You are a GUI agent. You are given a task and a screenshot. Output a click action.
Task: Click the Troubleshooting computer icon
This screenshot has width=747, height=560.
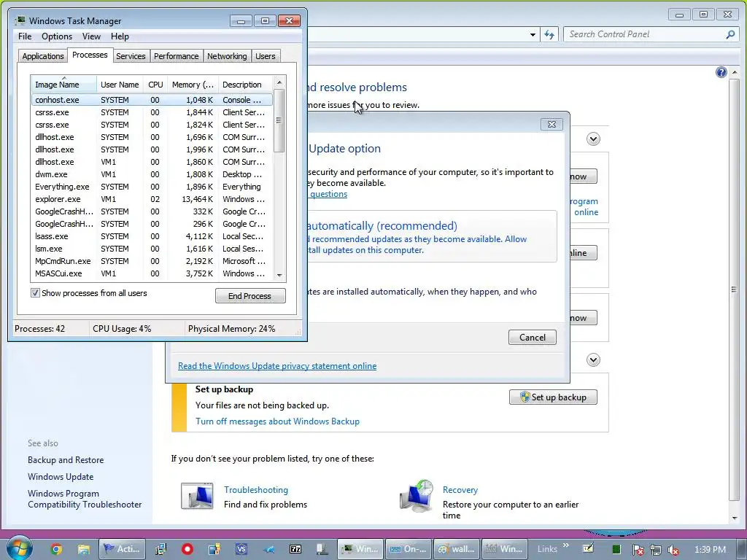[197, 496]
